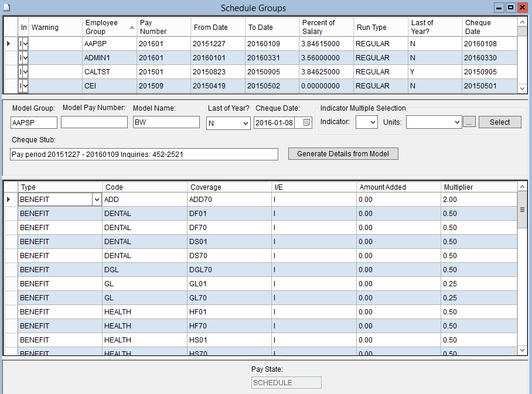This screenshot has height=394, width=532.
Task: Click the Cheque Stub text field
Action: click(x=144, y=154)
